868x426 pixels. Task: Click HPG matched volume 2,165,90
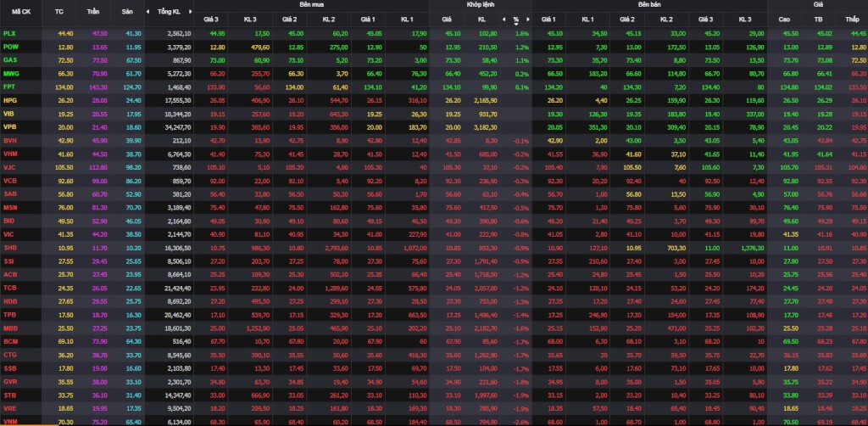coord(486,101)
